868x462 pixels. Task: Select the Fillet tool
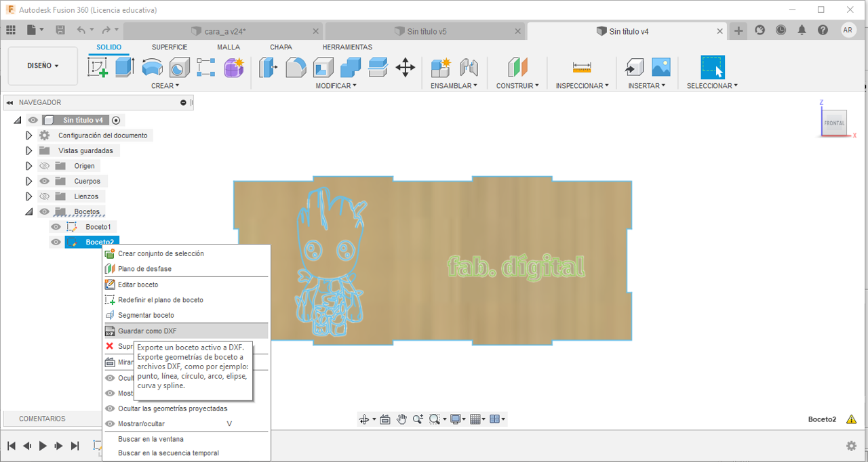point(296,67)
